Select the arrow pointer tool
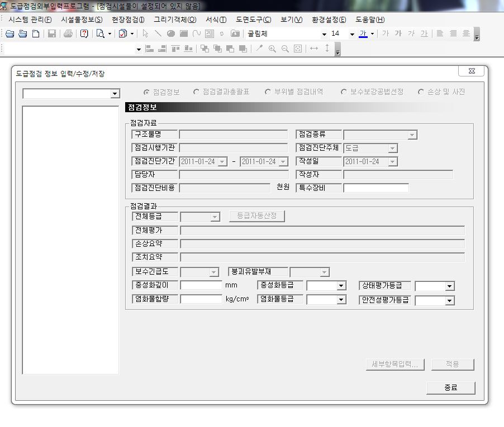The height and width of the screenshot is (427, 504). 145,33
